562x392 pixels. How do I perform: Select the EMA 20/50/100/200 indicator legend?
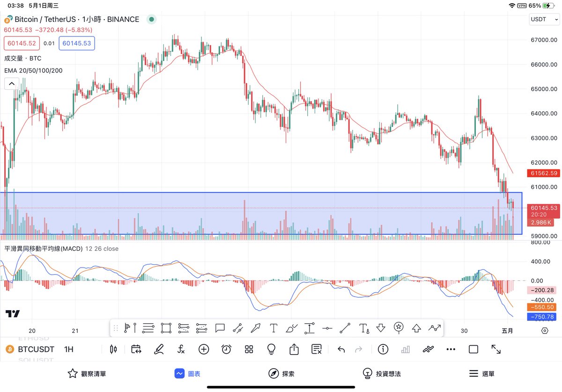coord(33,71)
